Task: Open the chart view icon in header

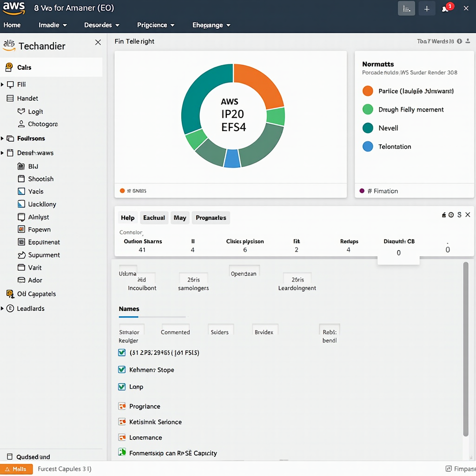Action: coord(407,8)
